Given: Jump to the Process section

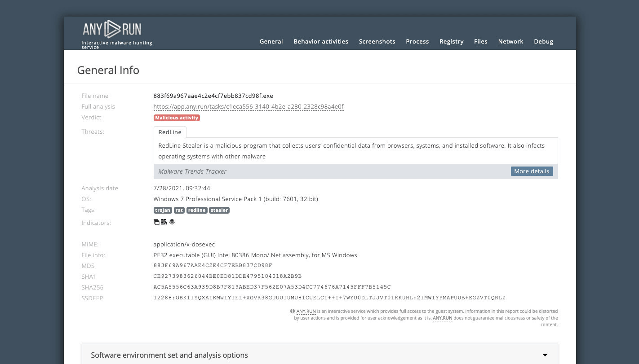Looking at the screenshot, I should tap(417, 41).
